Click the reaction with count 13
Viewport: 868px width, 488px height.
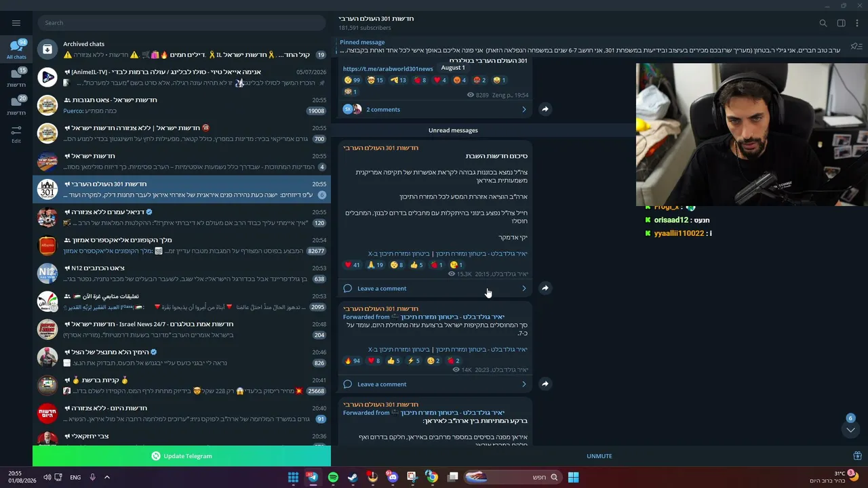(399, 80)
